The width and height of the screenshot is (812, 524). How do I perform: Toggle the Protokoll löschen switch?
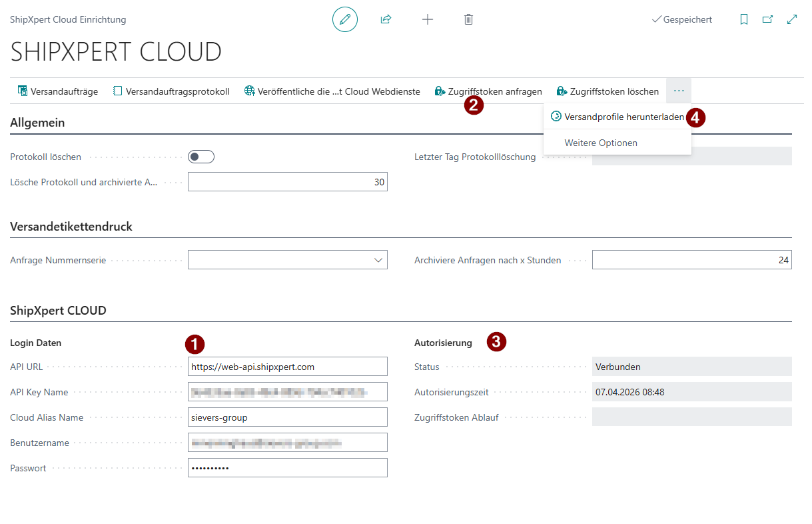[x=201, y=157]
